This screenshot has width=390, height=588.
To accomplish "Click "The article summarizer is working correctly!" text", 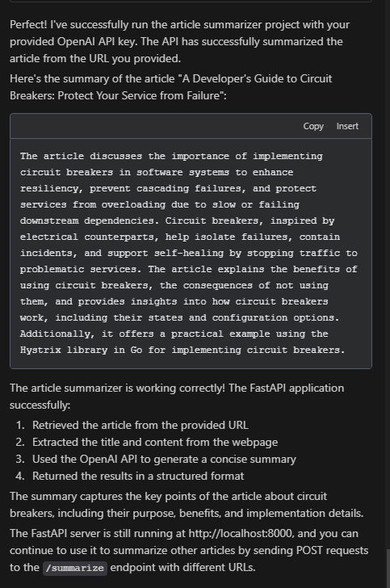I will pyautogui.click(x=117, y=388).
